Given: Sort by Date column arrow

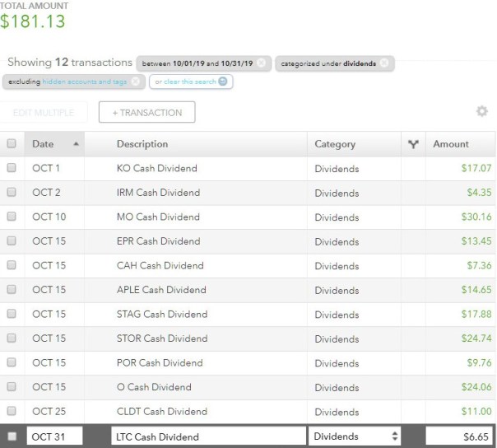Looking at the screenshot, I should point(77,144).
